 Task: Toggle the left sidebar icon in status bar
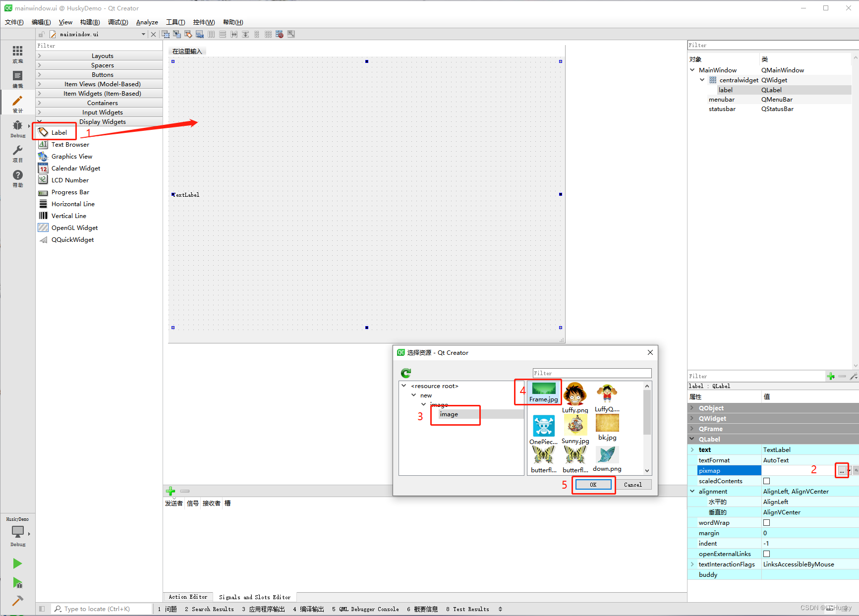(42, 609)
